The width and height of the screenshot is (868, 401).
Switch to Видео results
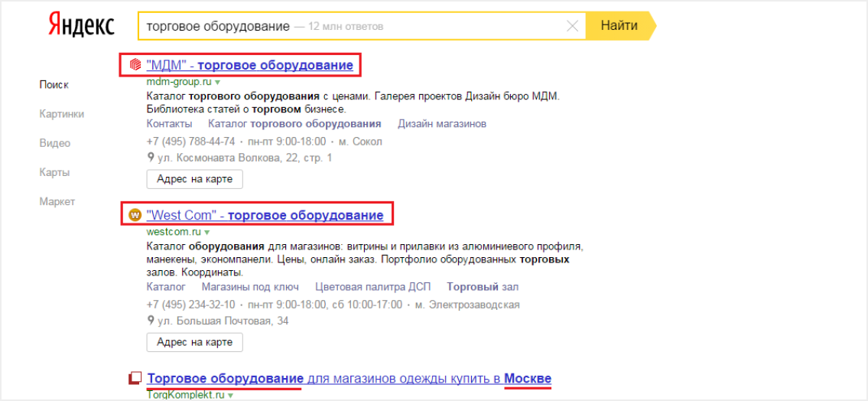coord(55,143)
